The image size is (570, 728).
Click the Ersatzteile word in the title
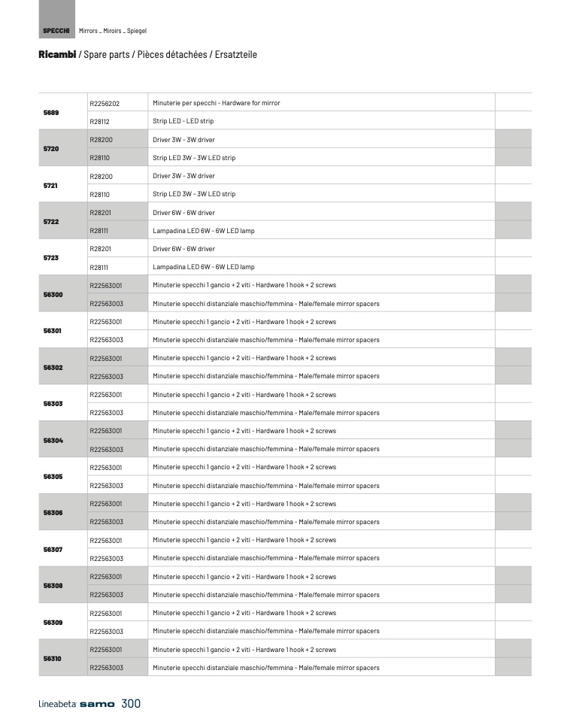tap(236, 55)
